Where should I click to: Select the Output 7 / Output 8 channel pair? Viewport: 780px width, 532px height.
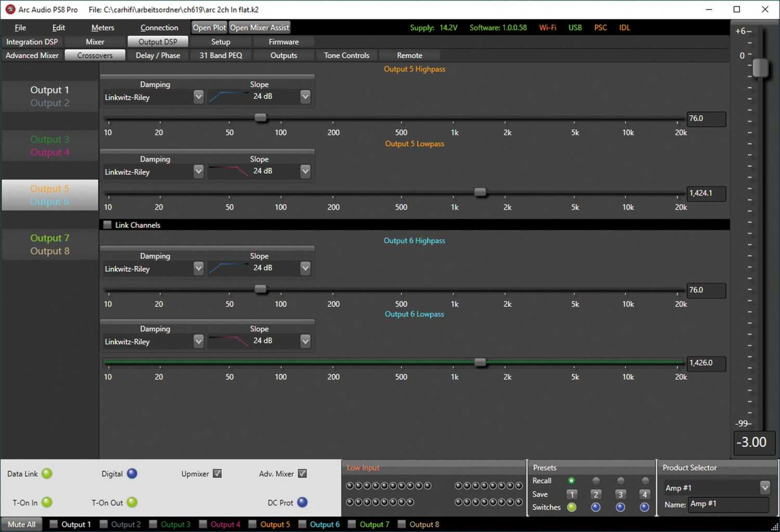pos(49,244)
